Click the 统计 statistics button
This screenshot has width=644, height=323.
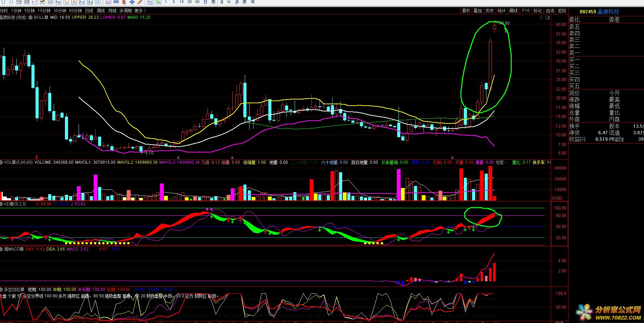tap(501, 11)
